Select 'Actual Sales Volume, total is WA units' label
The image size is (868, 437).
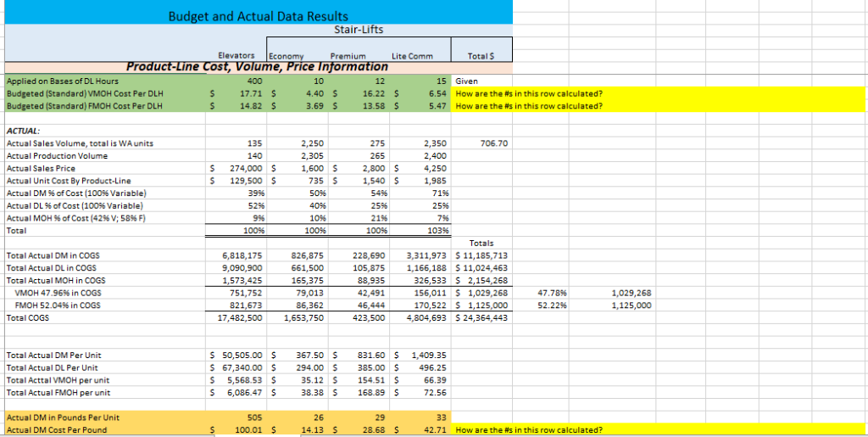[80, 144]
